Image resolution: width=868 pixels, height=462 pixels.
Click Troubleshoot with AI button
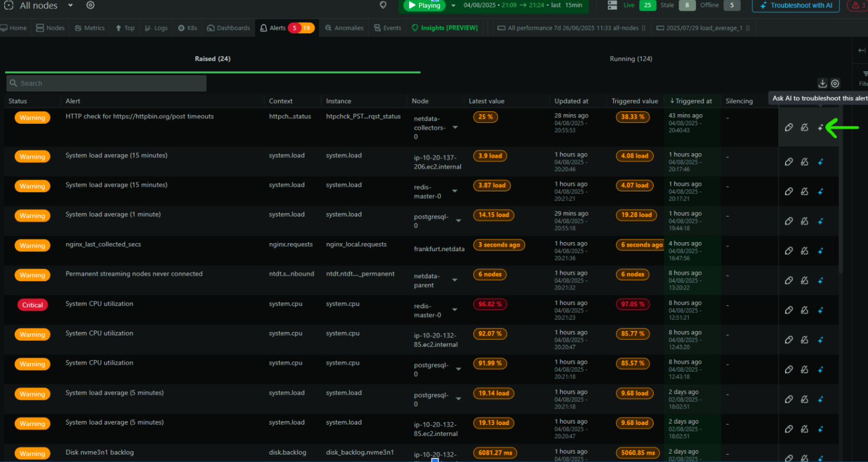pos(795,6)
